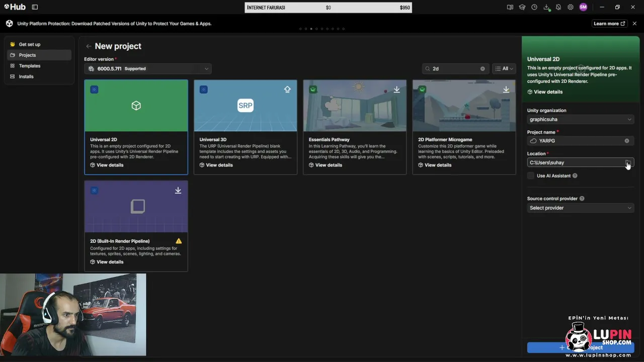Click the New project heading text
This screenshot has height=362, width=644.
pos(118,46)
